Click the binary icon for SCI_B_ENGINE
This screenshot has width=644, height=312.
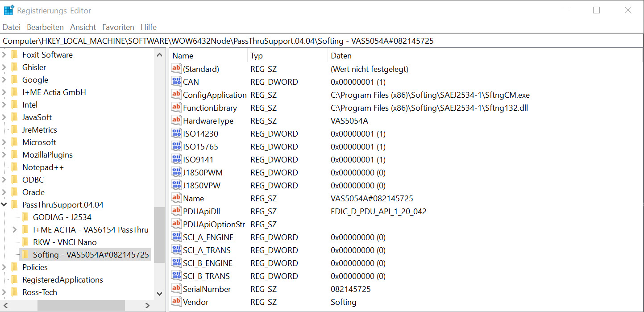pos(177,263)
